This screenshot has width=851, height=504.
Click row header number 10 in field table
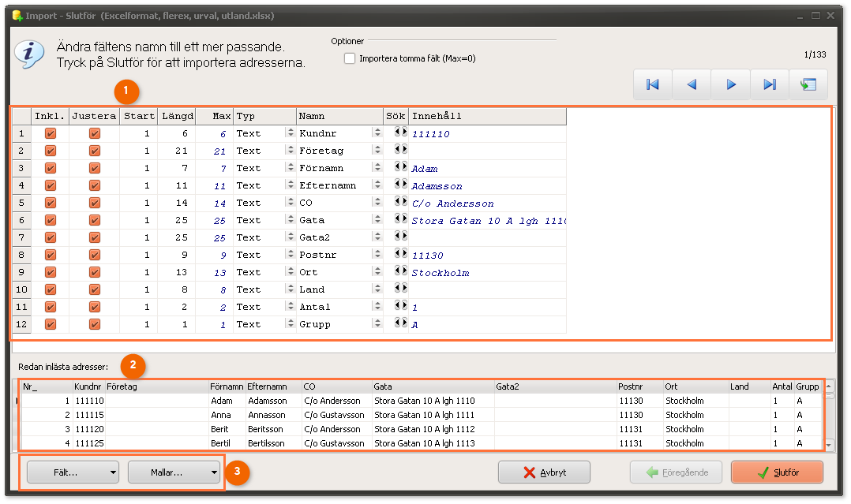tap(21, 289)
